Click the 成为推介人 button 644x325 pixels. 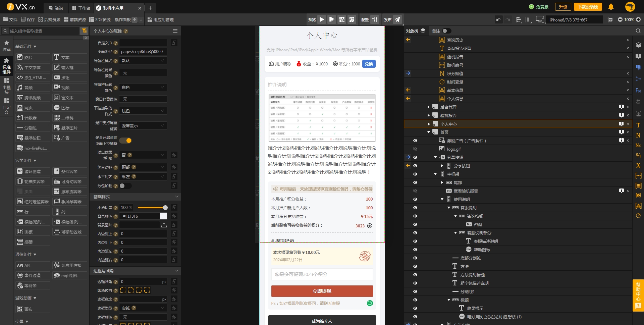322,320
